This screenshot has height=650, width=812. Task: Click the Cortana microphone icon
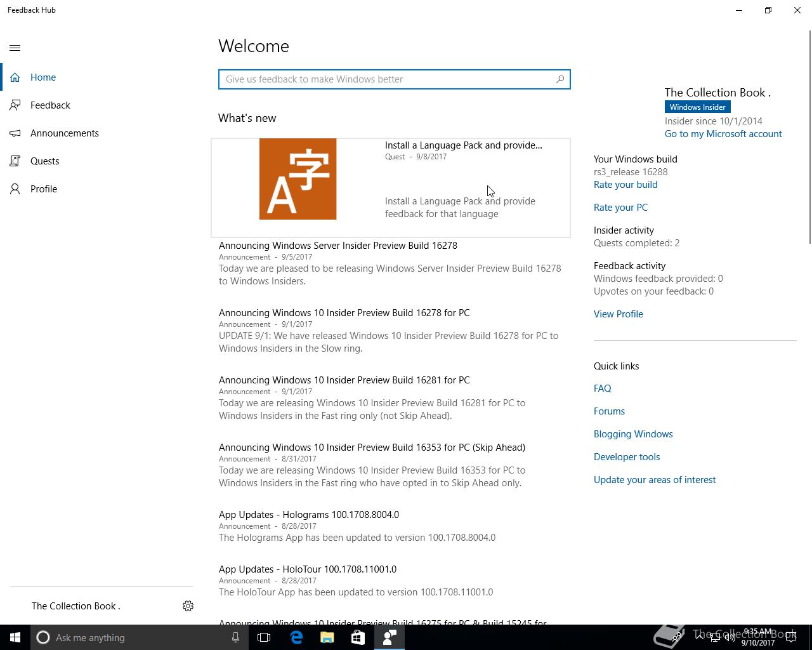[x=235, y=637]
